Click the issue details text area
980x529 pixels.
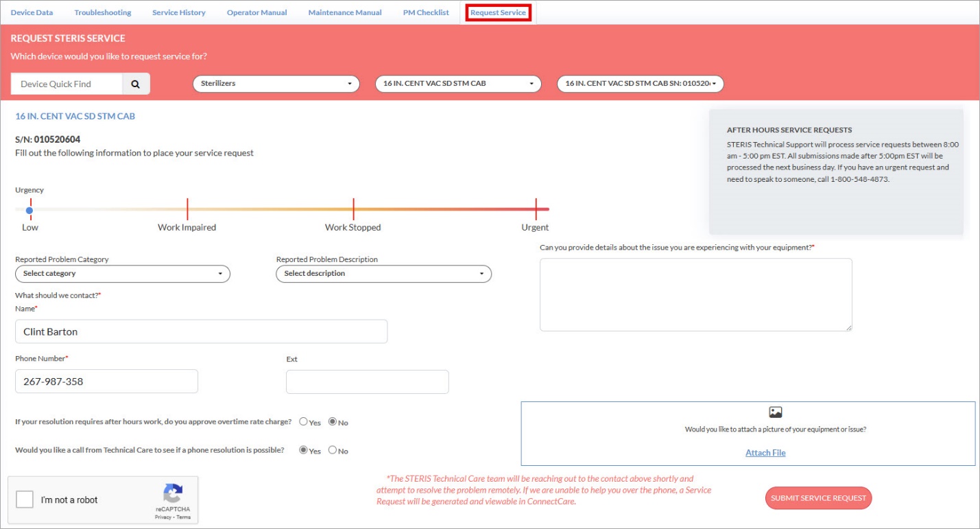point(696,295)
